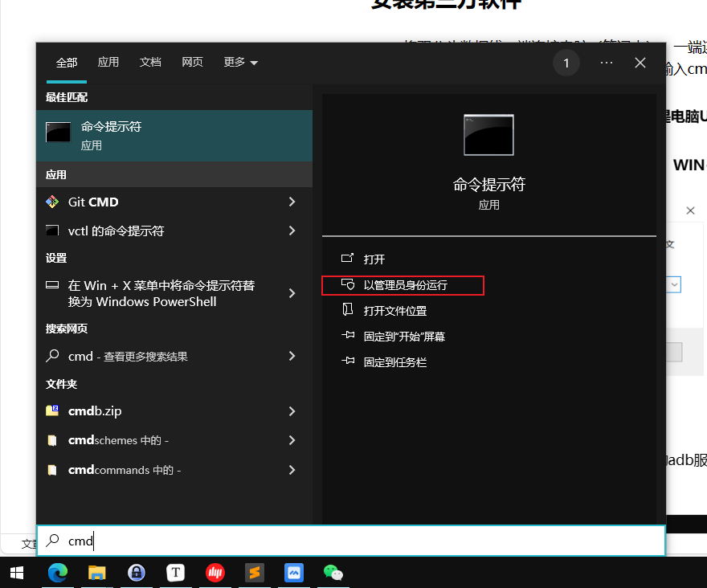Click the large 命令提示符 icon in preview pane

coord(488,134)
